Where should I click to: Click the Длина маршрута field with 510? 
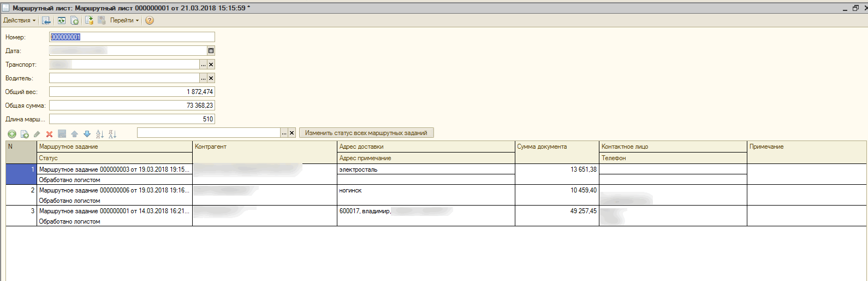(x=132, y=119)
